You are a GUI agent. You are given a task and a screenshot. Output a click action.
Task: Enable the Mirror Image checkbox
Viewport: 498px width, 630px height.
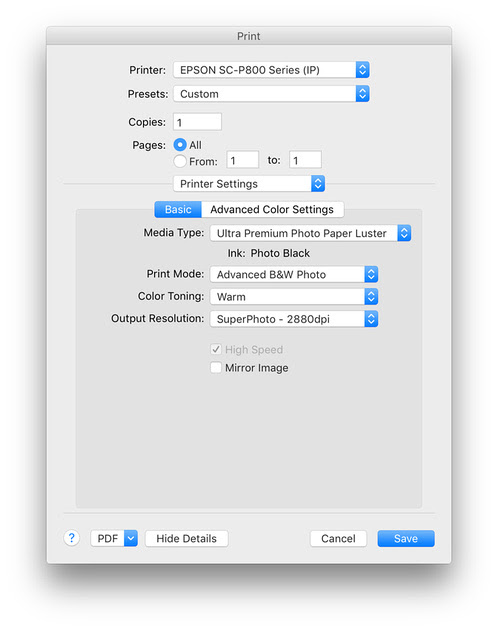(x=216, y=367)
